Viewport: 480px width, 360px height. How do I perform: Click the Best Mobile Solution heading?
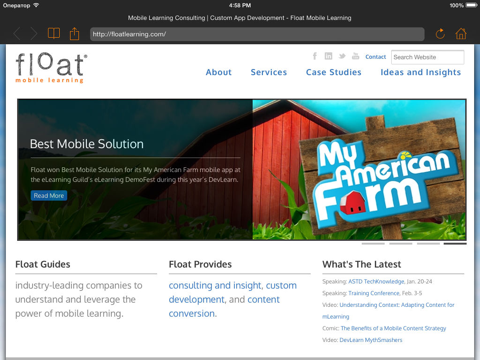pyautogui.click(x=87, y=144)
